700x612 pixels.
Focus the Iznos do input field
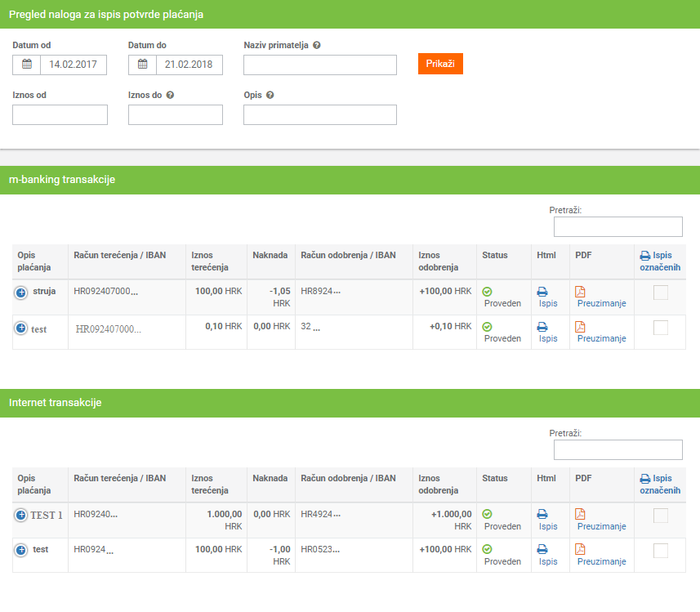coord(176,115)
